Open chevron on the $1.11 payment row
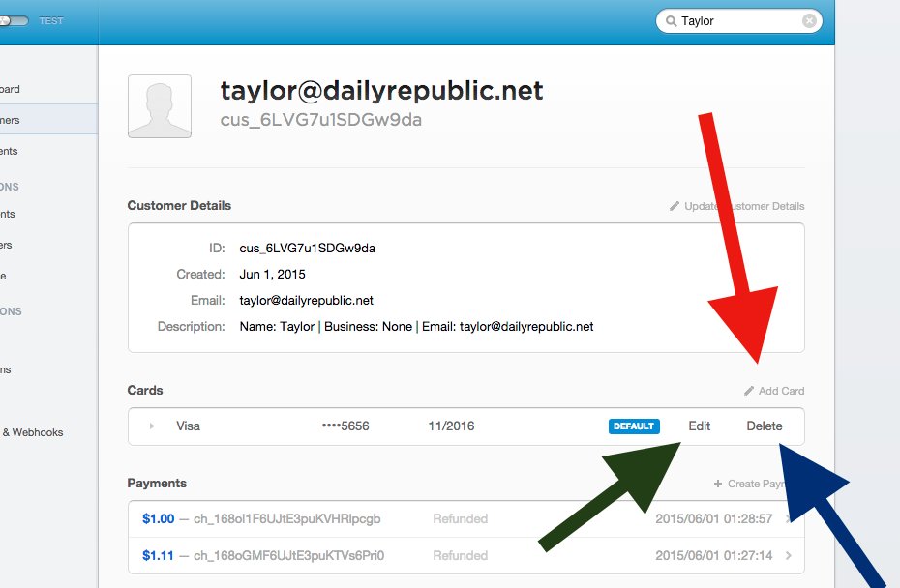The image size is (900, 588). coord(789,555)
